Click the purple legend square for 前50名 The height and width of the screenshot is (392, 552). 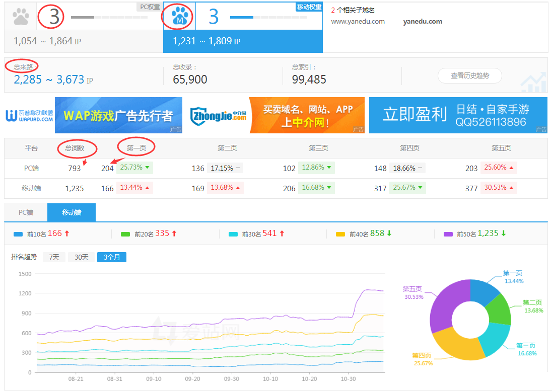click(x=448, y=233)
